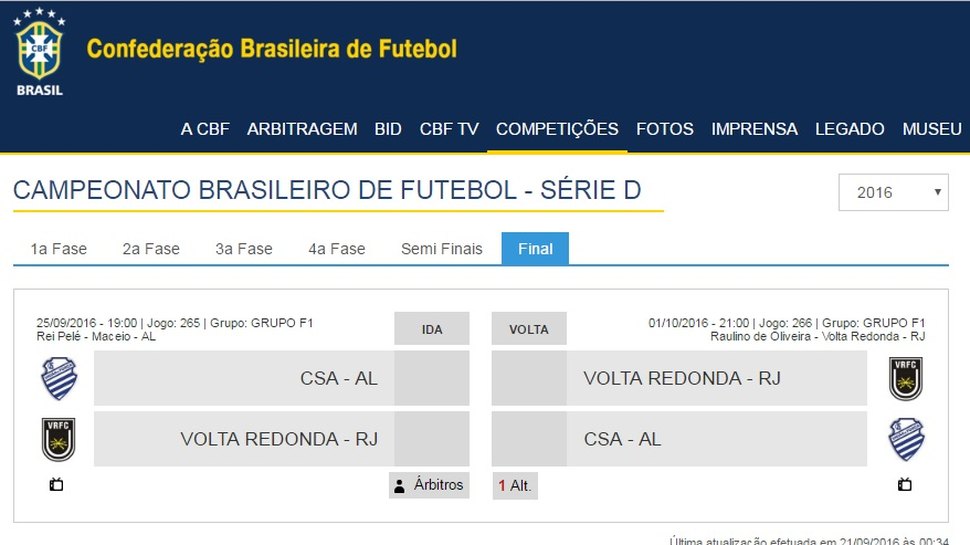Click the 1 Alt. changes button
970x545 pixels.
pyautogui.click(x=515, y=486)
